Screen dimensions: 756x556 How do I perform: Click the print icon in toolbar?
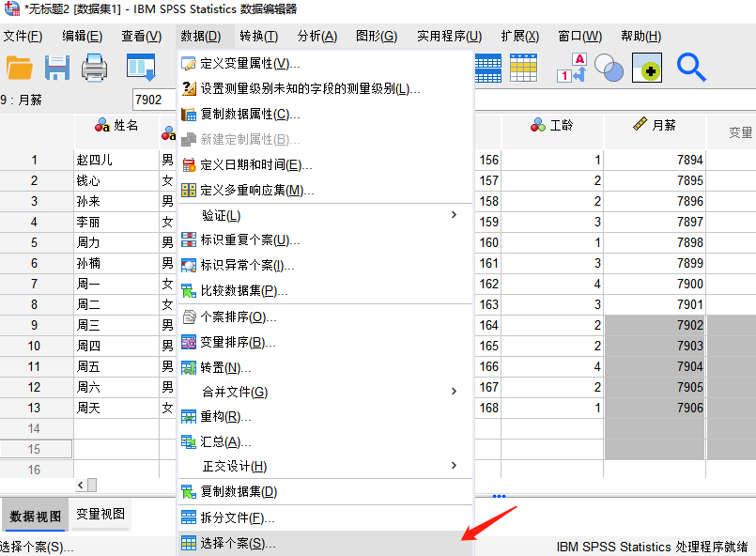tap(94, 68)
